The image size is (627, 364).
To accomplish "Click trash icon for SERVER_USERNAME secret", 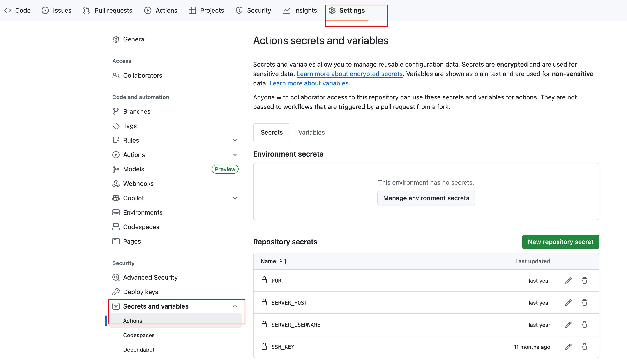I will [x=584, y=325].
